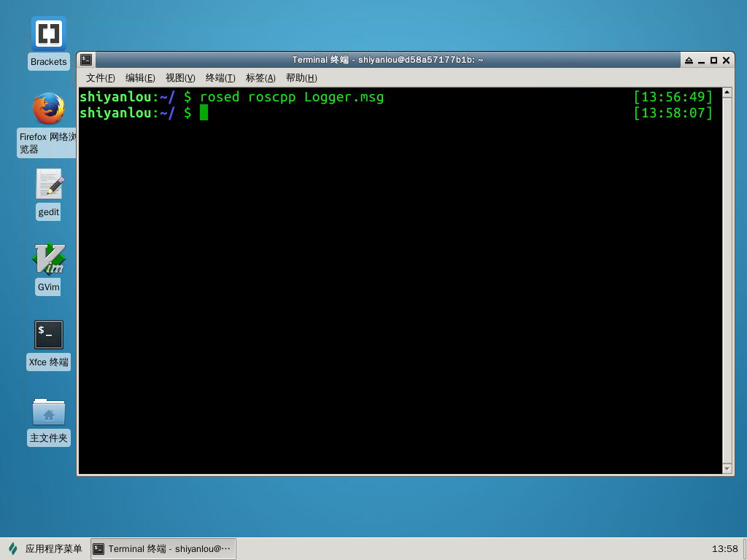Open the 文件(F) menu

click(x=100, y=78)
